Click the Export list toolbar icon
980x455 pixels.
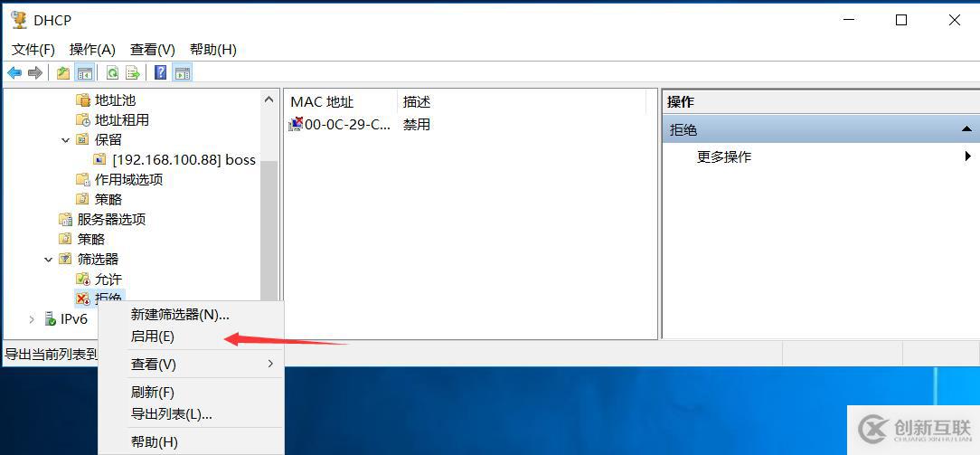point(133,73)
